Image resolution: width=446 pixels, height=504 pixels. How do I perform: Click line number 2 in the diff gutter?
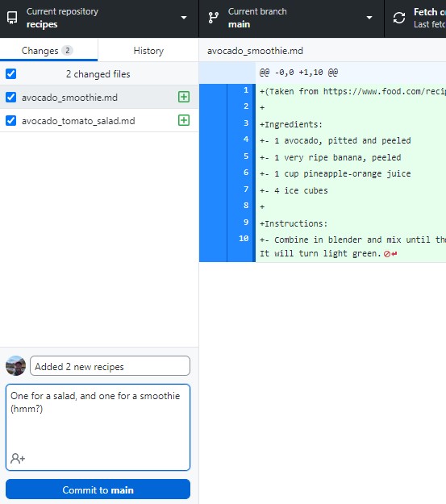coord(246,106)
